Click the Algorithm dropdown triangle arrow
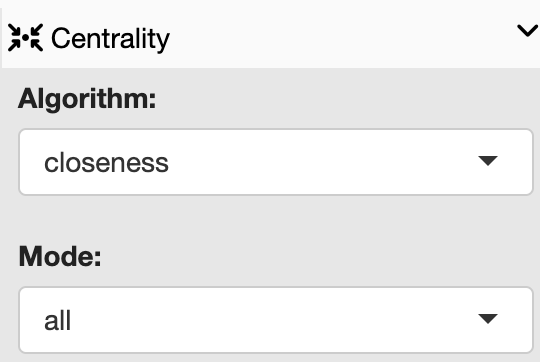This screenshot has height=362, width=540. click(x=488, y=161)
